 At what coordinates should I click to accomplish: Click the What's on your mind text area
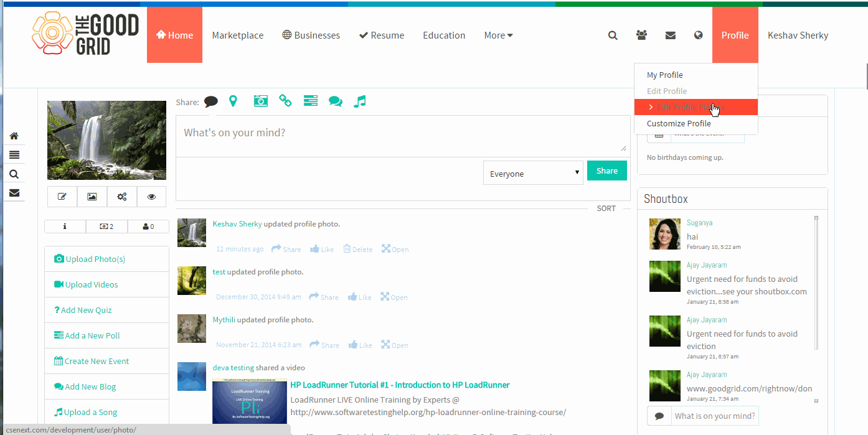(402, 136)
